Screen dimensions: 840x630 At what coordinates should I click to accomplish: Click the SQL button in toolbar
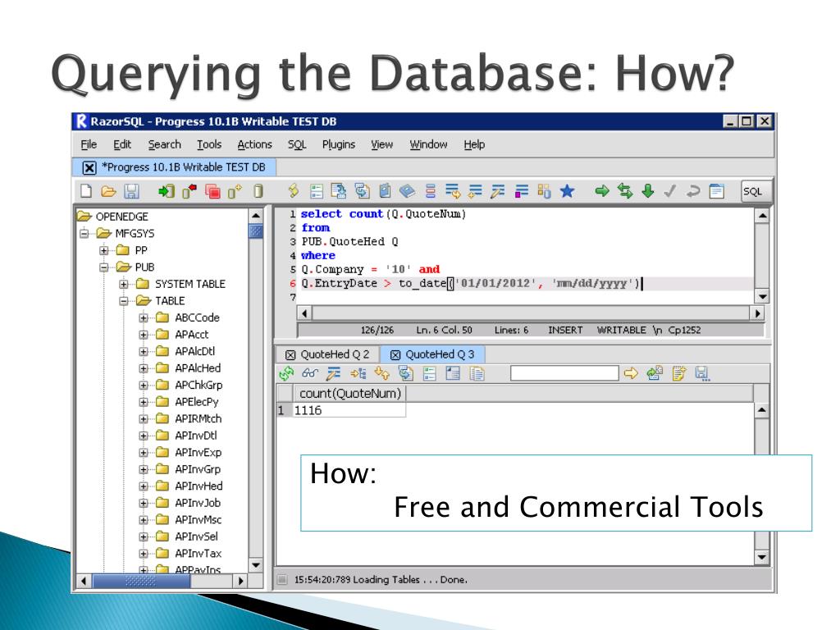click(752, 191)
